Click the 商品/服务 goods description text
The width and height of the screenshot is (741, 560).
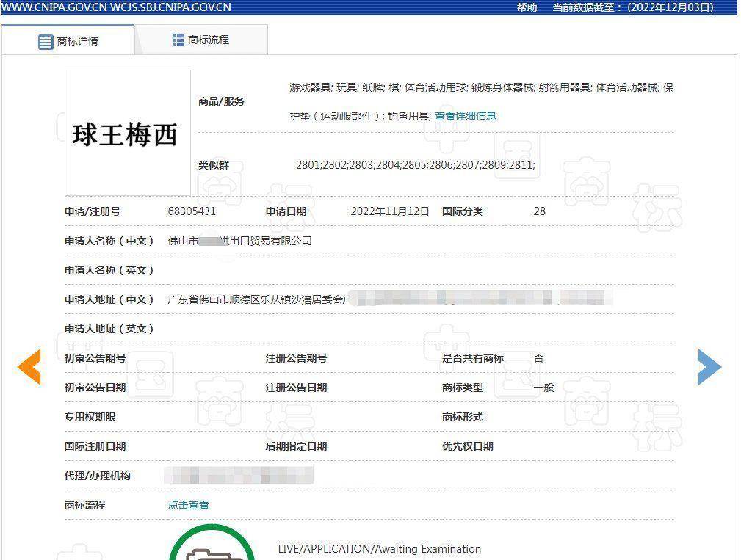[x=477, y=88]
